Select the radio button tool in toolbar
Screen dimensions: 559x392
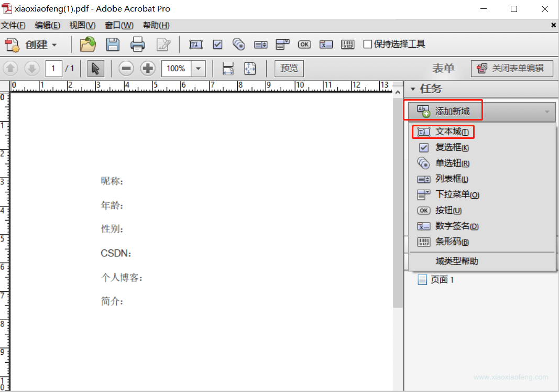point(239,44)
